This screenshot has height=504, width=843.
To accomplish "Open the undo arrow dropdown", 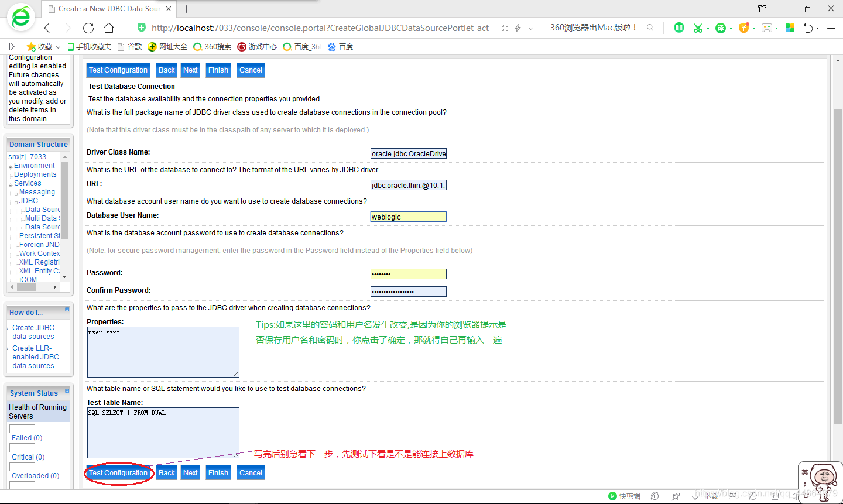I will point(818,28).
